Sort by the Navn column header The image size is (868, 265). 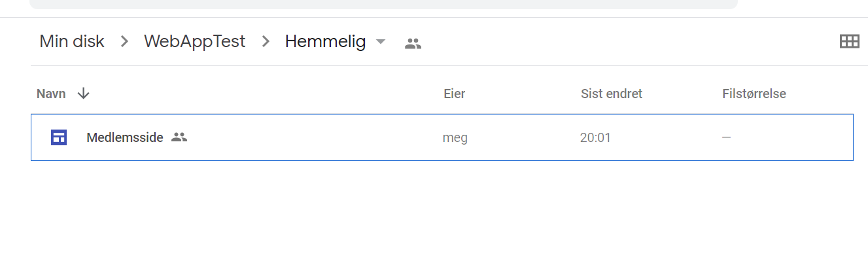point(51,94)
